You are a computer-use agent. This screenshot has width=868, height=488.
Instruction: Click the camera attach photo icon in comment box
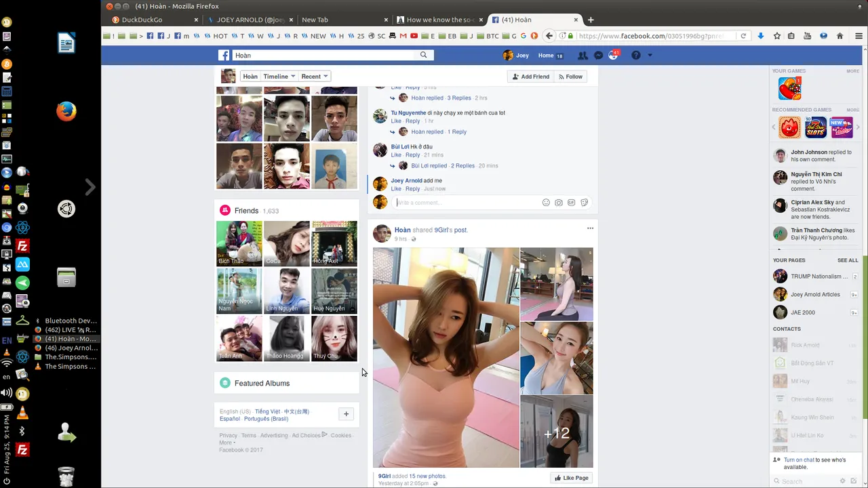point(558,202)
